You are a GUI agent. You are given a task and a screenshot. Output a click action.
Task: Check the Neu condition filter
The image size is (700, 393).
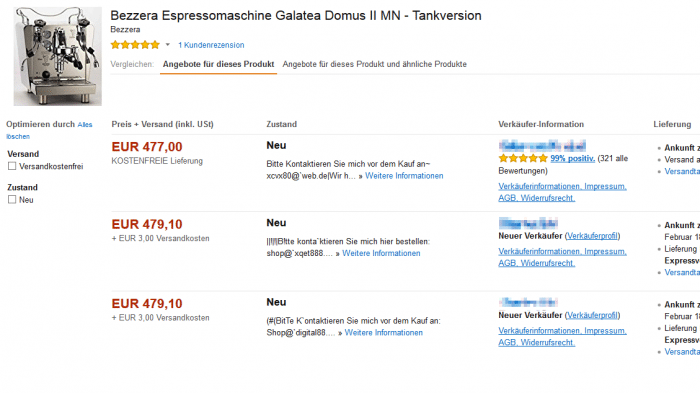click(x=12, y=200)
